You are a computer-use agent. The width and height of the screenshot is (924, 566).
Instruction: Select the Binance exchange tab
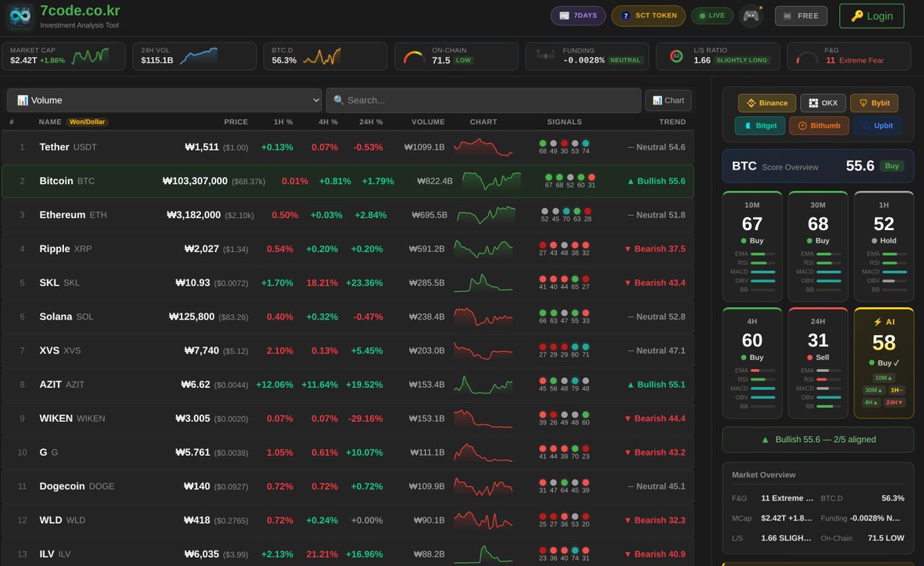coord(767,103)
